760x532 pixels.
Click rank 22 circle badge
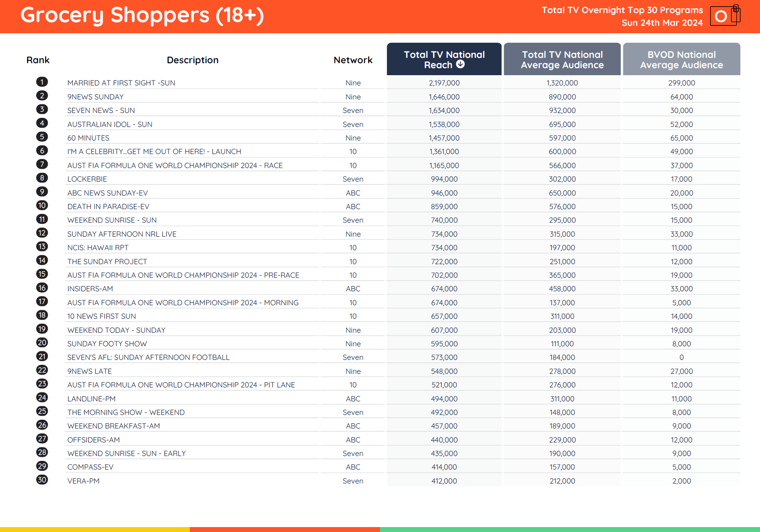click(x=42, y=370)
